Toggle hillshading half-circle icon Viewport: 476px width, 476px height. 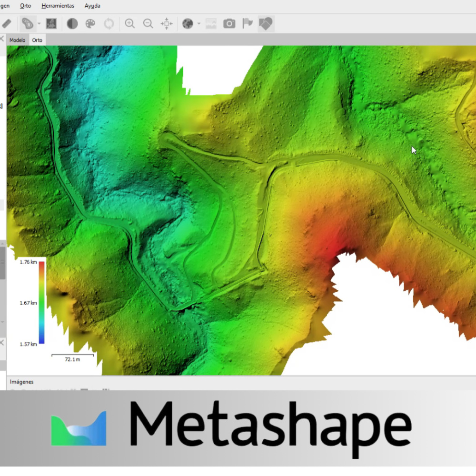coord(72,24)
